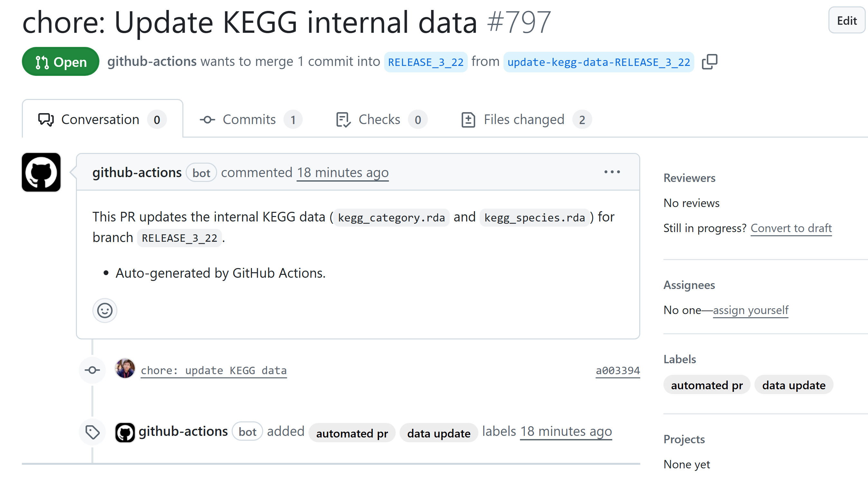Open the comment options three-dot menu
868x477 pixels.
coord(612,172)
